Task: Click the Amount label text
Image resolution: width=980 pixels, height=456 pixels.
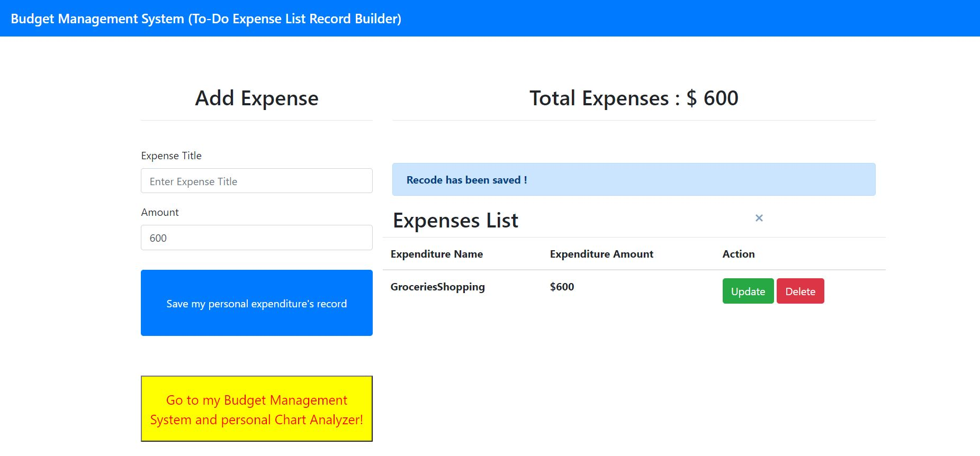Action: (159, 212)
